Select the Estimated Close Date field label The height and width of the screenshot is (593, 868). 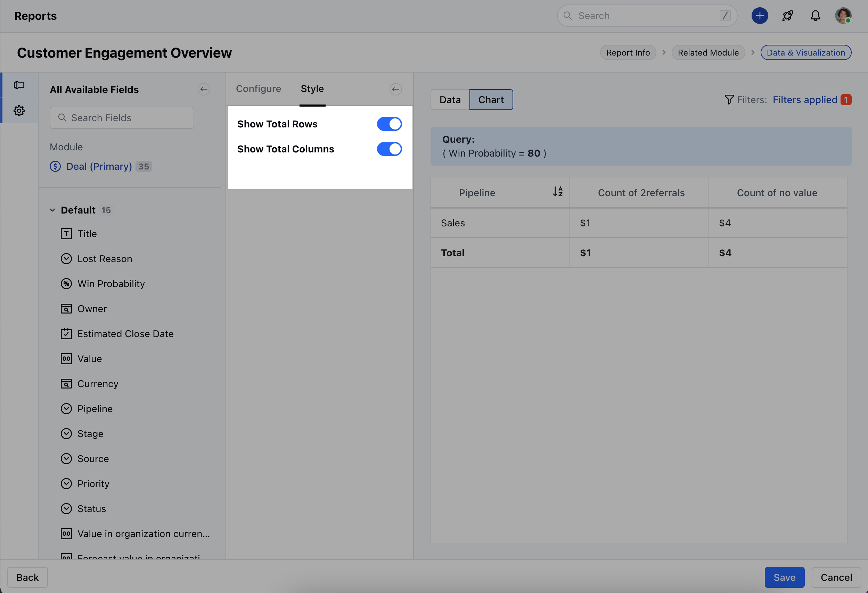(125, 334)
